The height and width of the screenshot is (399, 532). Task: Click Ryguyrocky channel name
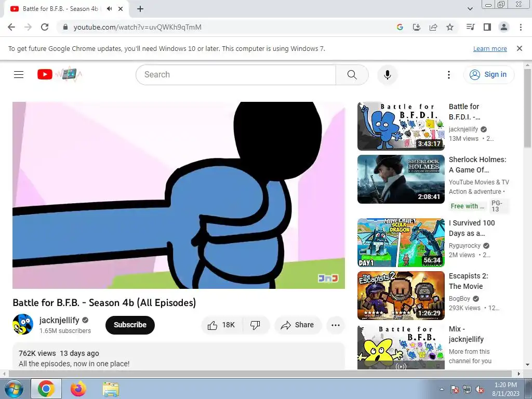pyautogui.click(x=464, y=246)
